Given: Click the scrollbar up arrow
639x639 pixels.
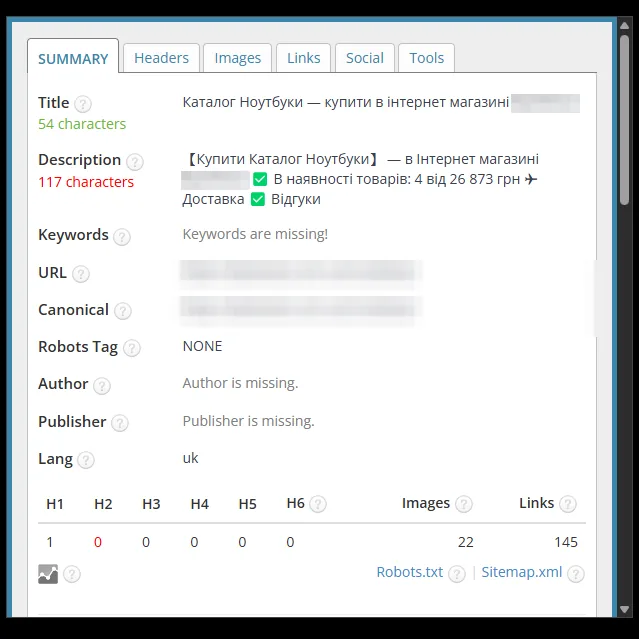Looking at the screenshot, I should 624,26.
